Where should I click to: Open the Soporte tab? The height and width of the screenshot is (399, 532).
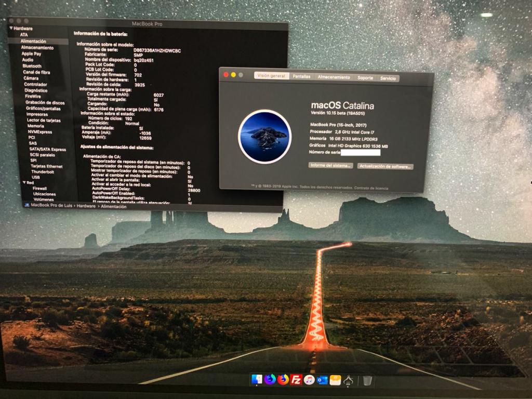click(x=365, y=78)
